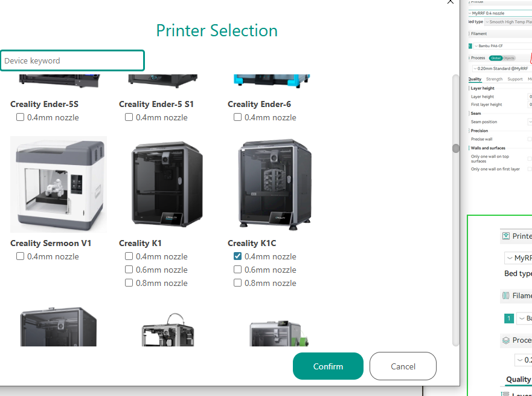Tick 0.4mm nozzle under Creality Ender-5 S1
Viewport: 532px width, 396px height.
click(129, 117)
